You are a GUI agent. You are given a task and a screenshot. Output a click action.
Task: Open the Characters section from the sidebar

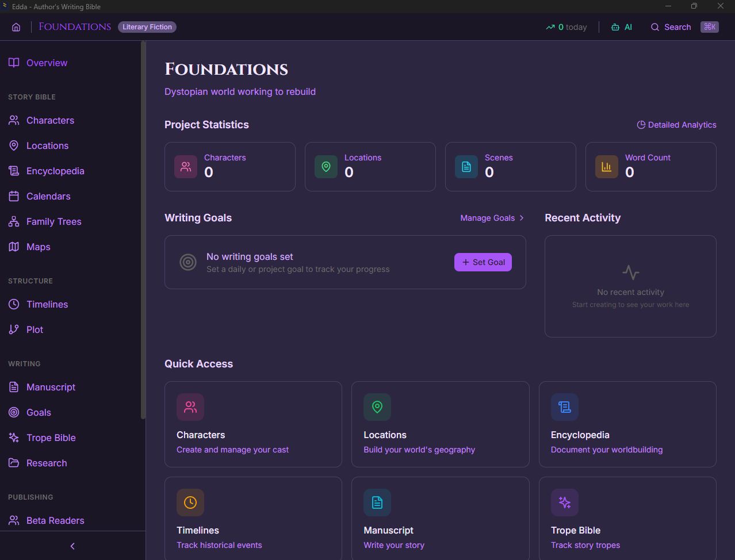50,120
